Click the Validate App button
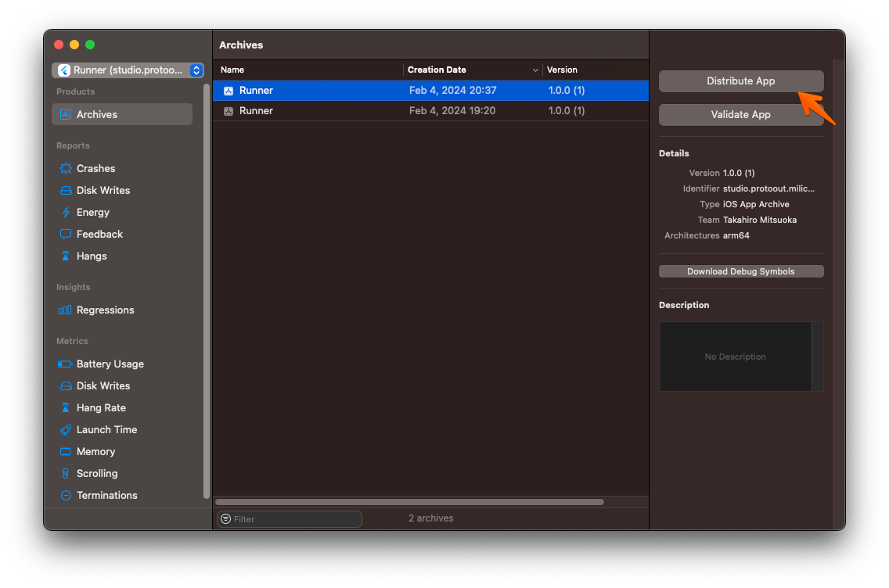889x588 pixels. pos(740,114)
